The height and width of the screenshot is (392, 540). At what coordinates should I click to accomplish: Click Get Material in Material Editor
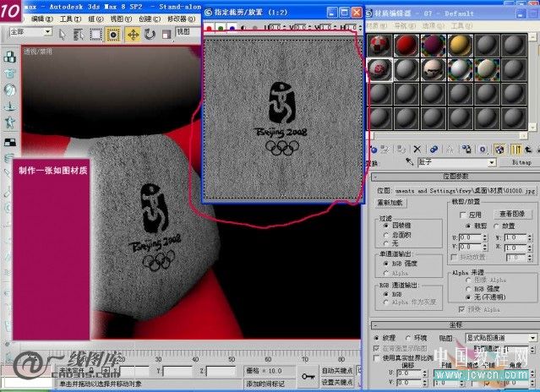(x=374, y=150)
